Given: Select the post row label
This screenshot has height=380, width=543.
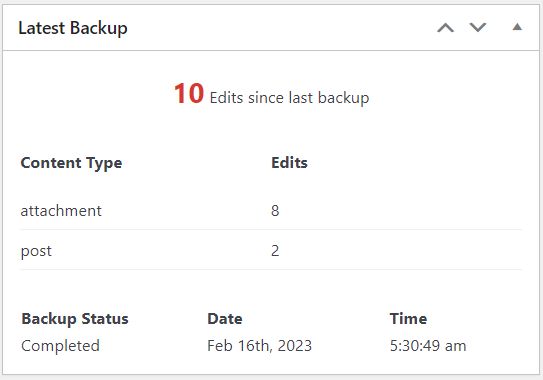Looking at the screenshot, I should (x=36, y=251).
